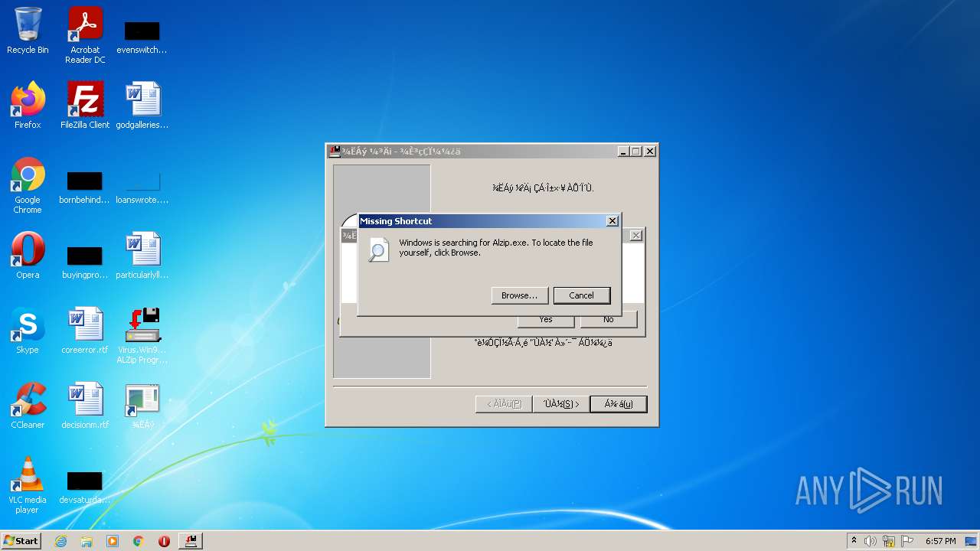Select coreerror.rtf document icon

(x=85, y=331)
